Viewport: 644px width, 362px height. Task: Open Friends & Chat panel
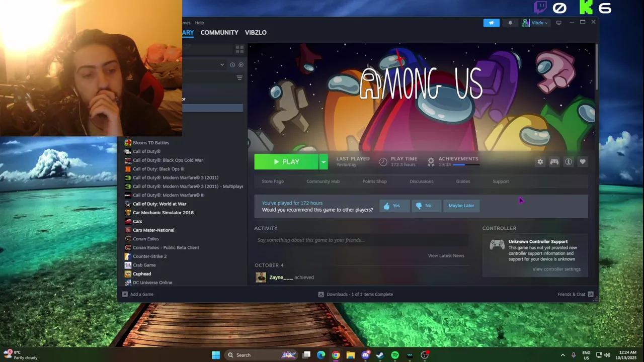pos(575,295)
